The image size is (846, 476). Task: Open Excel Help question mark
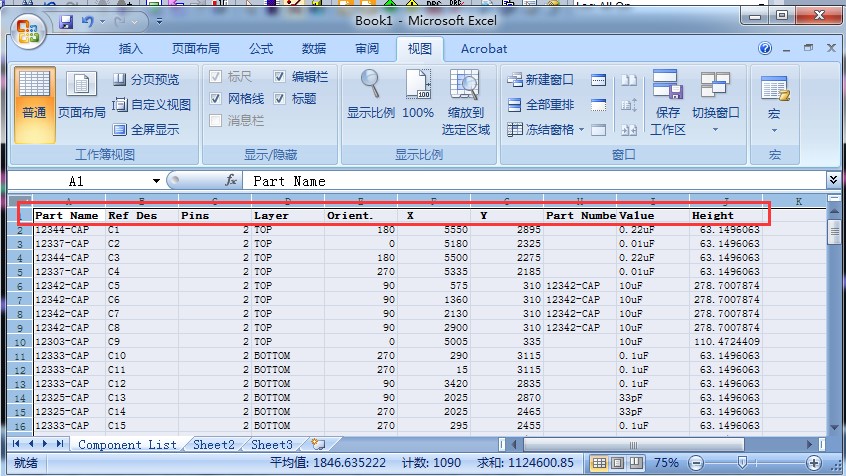765,48
